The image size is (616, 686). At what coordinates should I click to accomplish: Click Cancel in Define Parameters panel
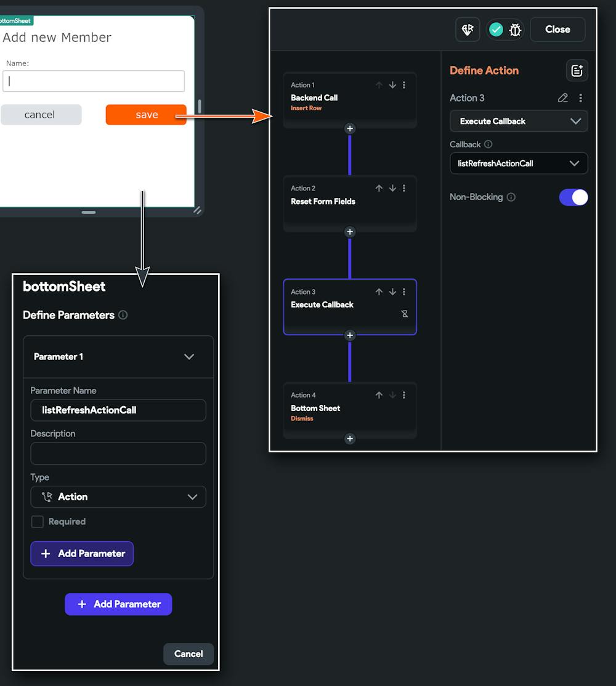pos(188,654)
